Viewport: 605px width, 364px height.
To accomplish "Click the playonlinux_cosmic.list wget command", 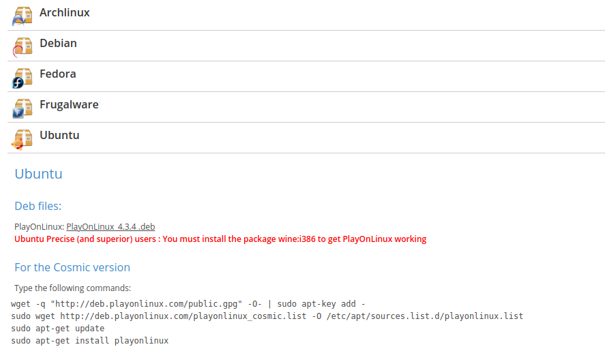I will point(267,316).
